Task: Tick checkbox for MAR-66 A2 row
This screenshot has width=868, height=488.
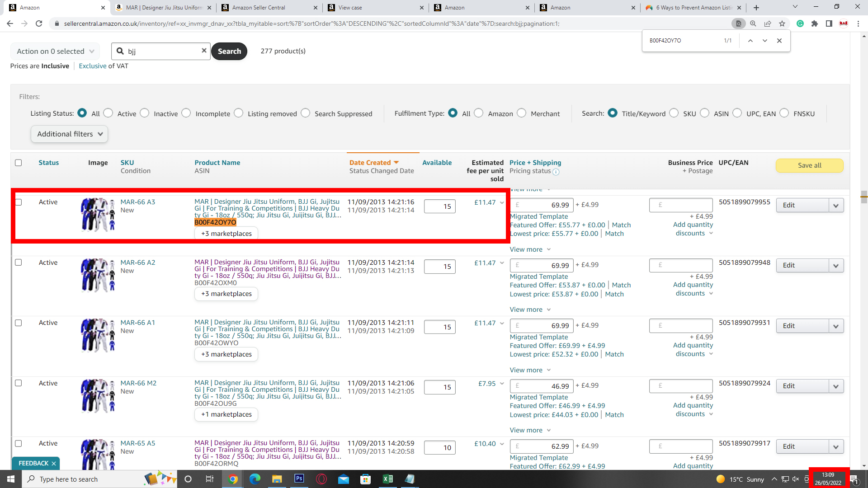Action: [x=19, y=262]
